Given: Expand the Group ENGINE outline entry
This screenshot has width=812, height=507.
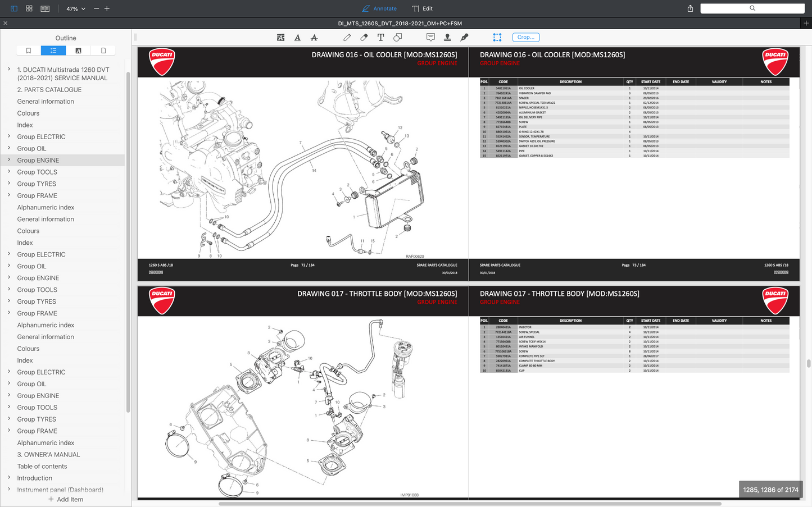Looking at the screenshot, I should 8,160.
